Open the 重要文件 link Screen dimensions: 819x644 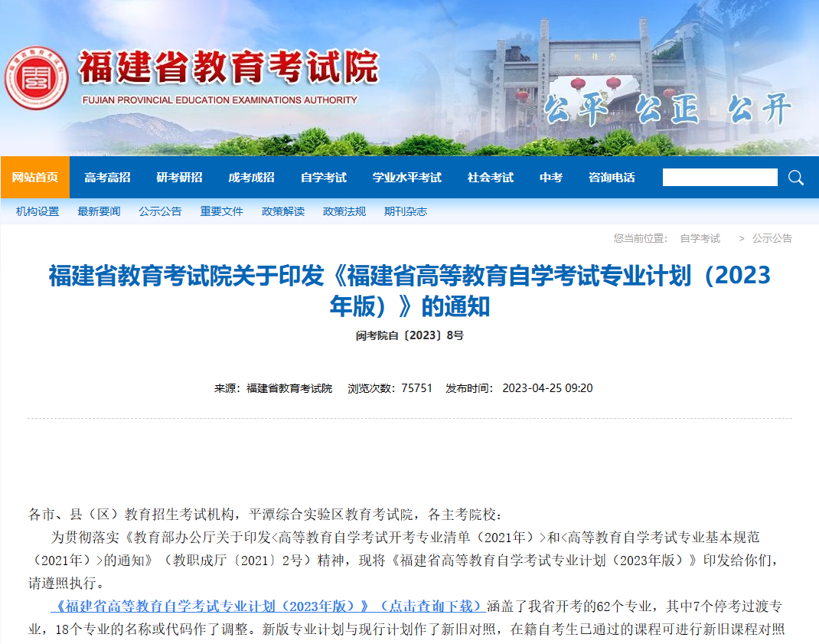coord(221,211)
